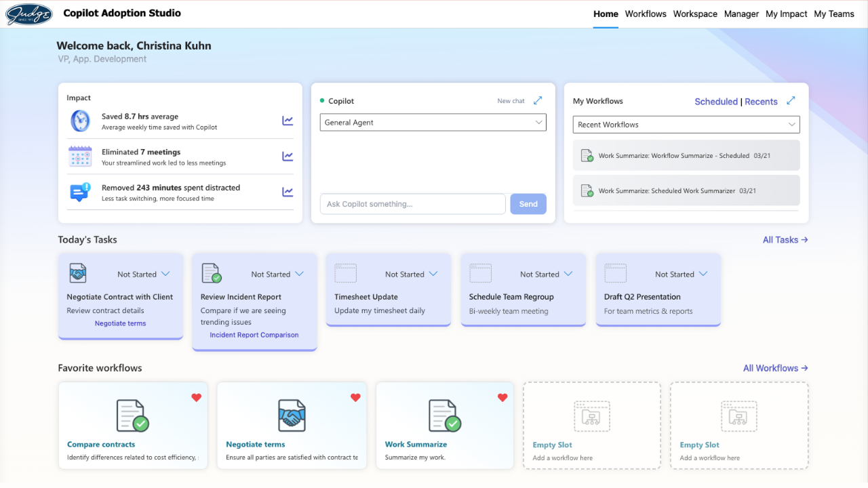
Task: Click document check icon on Review Incident Report
Action: pyautogui.click(x=212, y=274)
